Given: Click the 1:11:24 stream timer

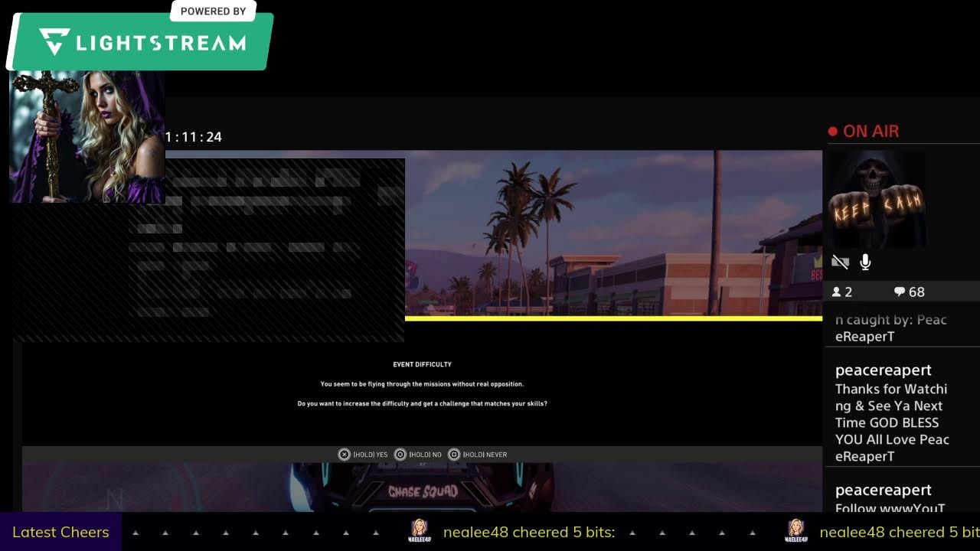Looking at the screenshot, I should pyautogui.click(x=194, y=137).
